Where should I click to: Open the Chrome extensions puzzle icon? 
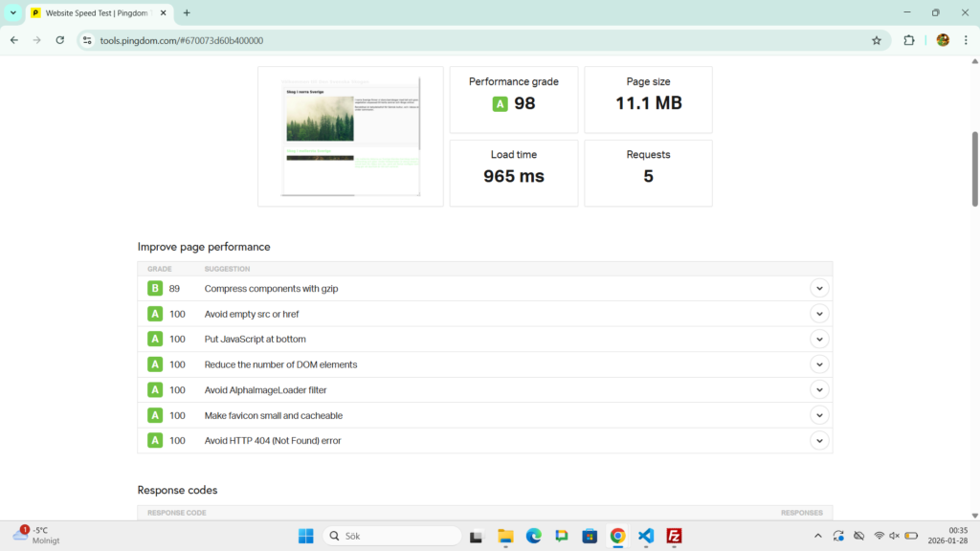click(x=909, y=40)
